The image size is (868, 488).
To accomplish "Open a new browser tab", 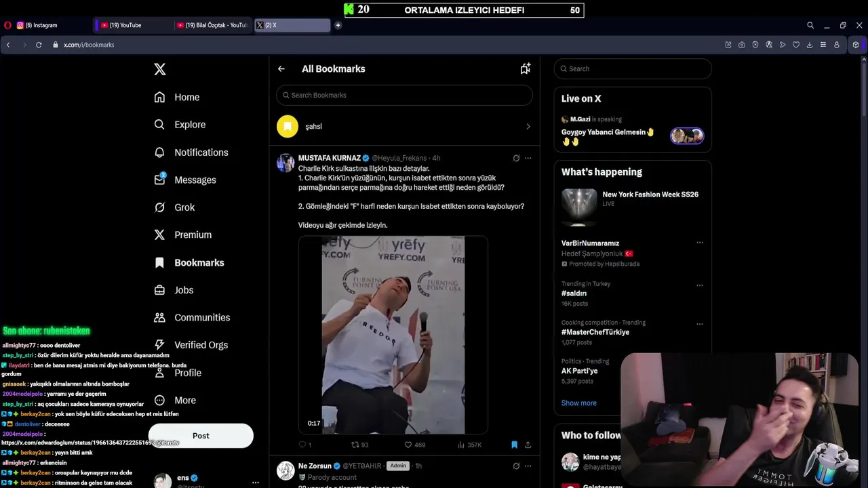I will point(338,25).
